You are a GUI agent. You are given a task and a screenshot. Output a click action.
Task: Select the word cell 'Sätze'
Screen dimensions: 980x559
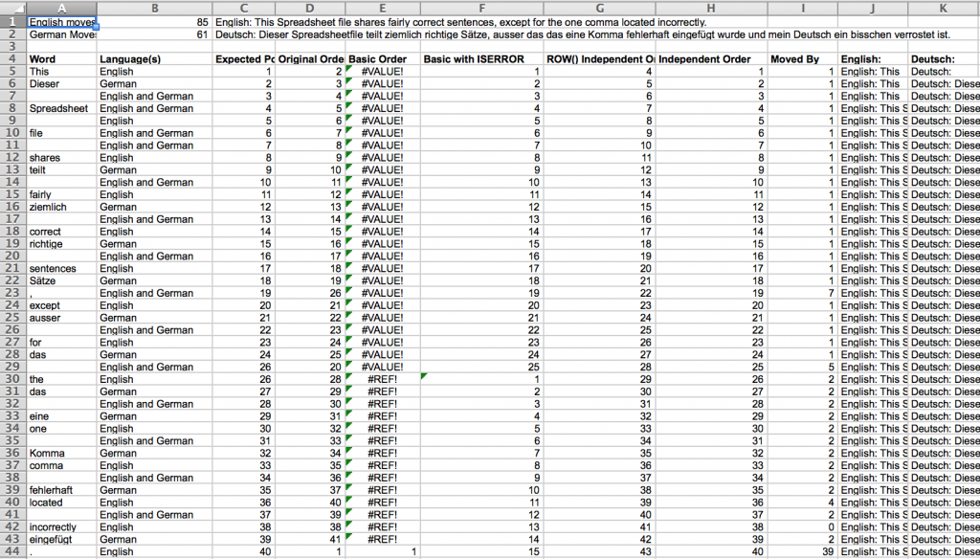(62, 280)
